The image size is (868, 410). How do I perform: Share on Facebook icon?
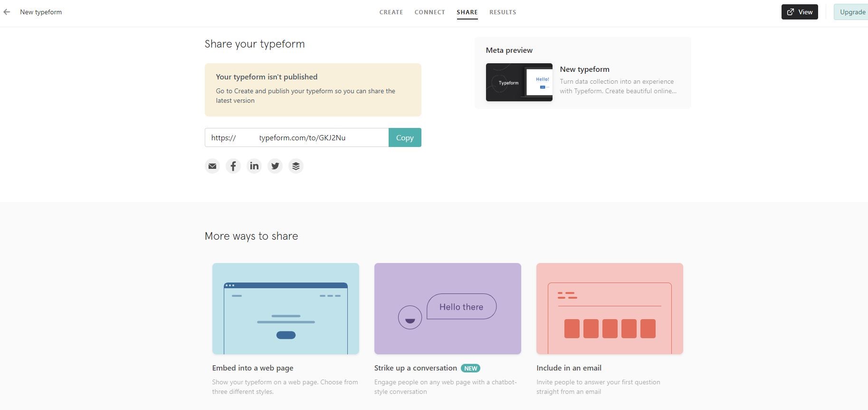233,166
